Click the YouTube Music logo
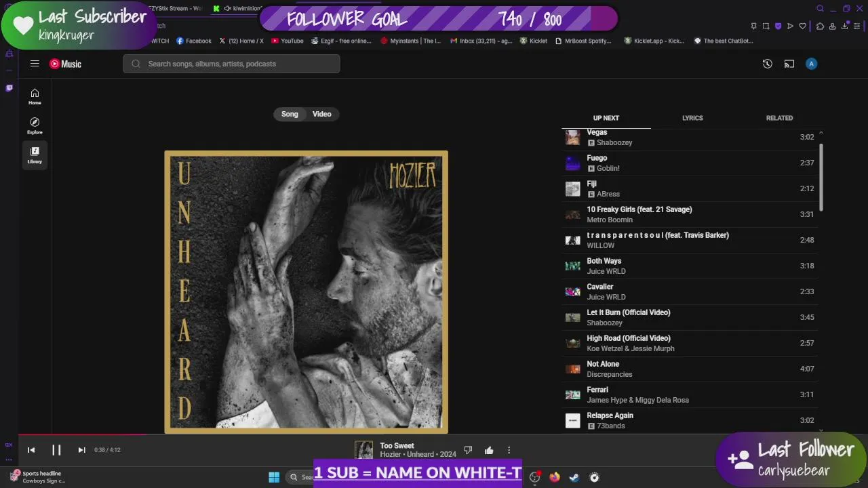Screen dimensions: 868x488 [x=65, y=64]
